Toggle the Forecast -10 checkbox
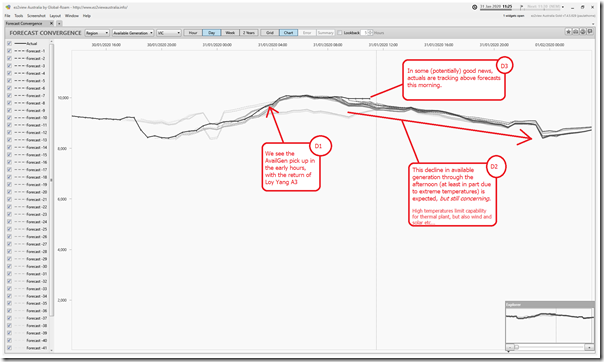This screenshot has width=604, height=362. click(x=9, y=118)
